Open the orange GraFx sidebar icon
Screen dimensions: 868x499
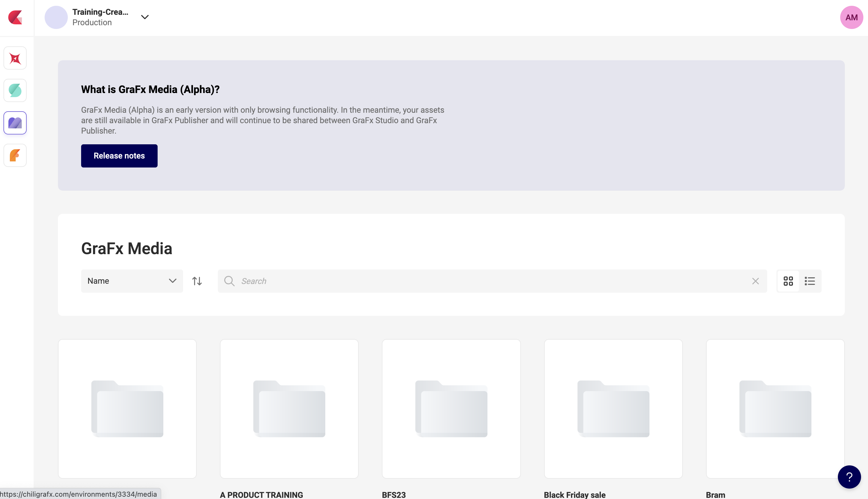tap(15, 155)
